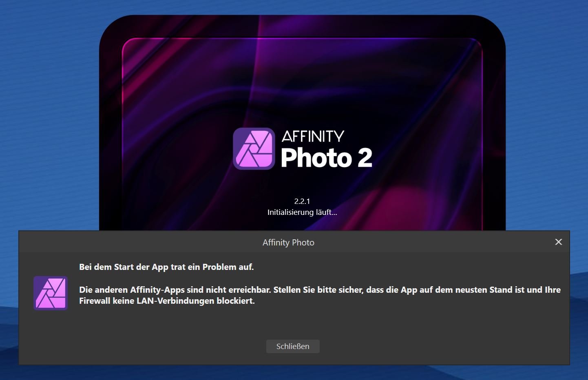Click 'Bei dem Start der App trat ein Problem auf.'

click(x=166, y=267)
